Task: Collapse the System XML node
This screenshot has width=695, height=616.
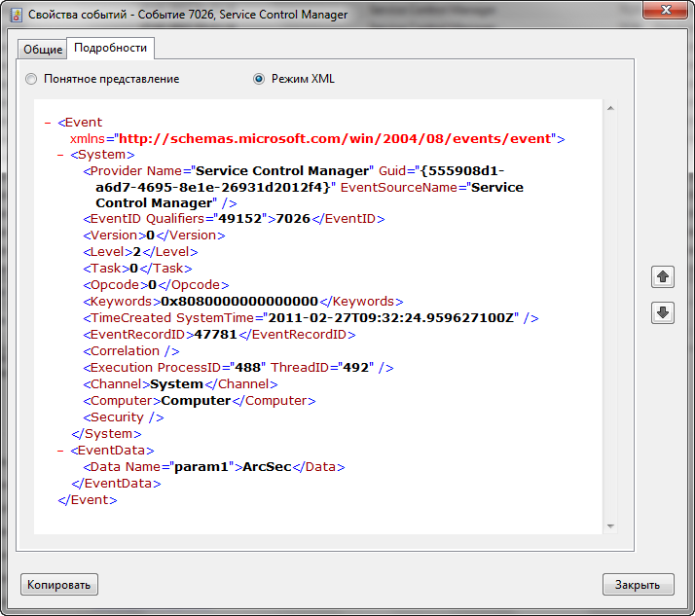Action: click(x=60, y=155)
